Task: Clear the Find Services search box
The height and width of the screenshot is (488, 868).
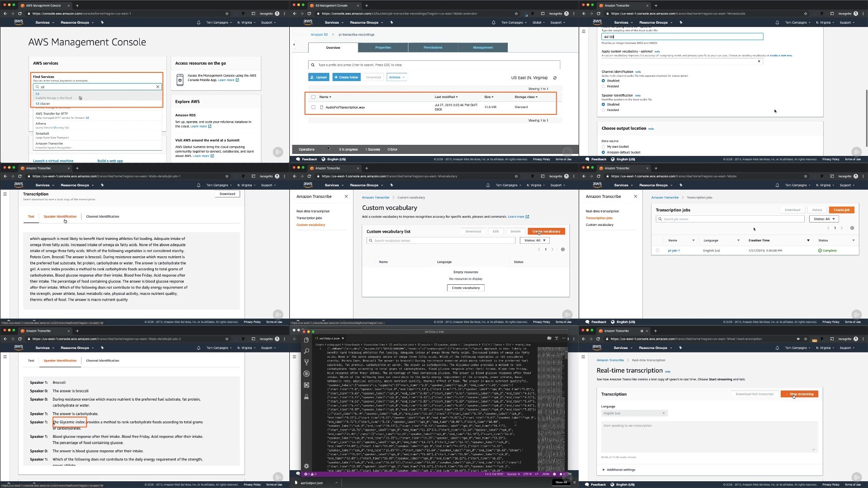Action: 158,87
